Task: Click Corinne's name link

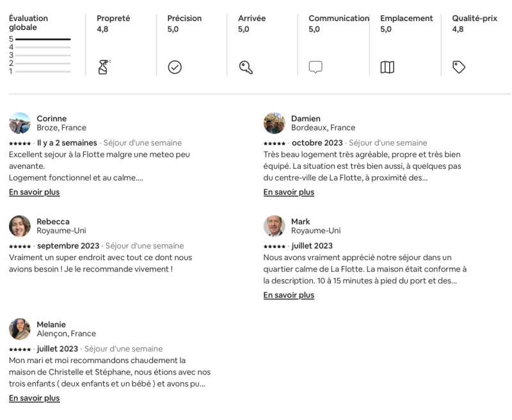Action: pos(51,118)
